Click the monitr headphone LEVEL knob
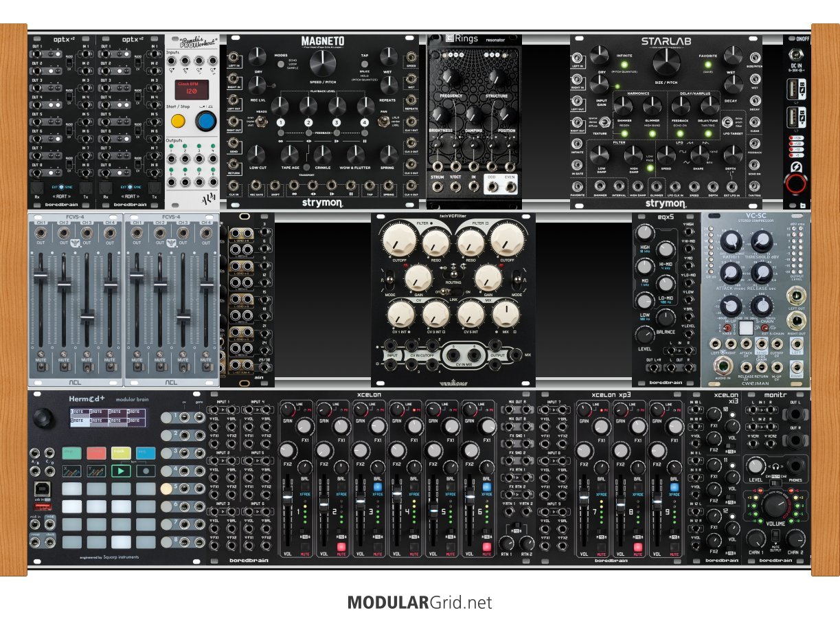The height and width of the screenshot is (617, 840). (x=757, y=465)
